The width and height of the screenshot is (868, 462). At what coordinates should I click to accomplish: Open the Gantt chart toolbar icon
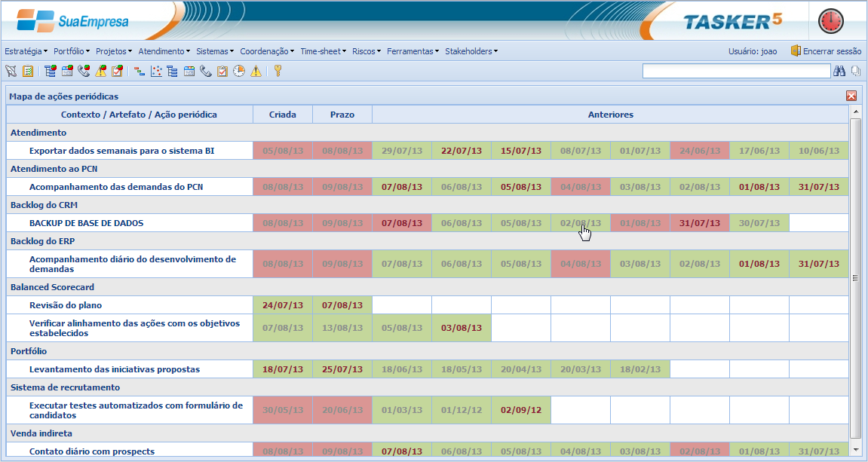(x=139, y=72)
